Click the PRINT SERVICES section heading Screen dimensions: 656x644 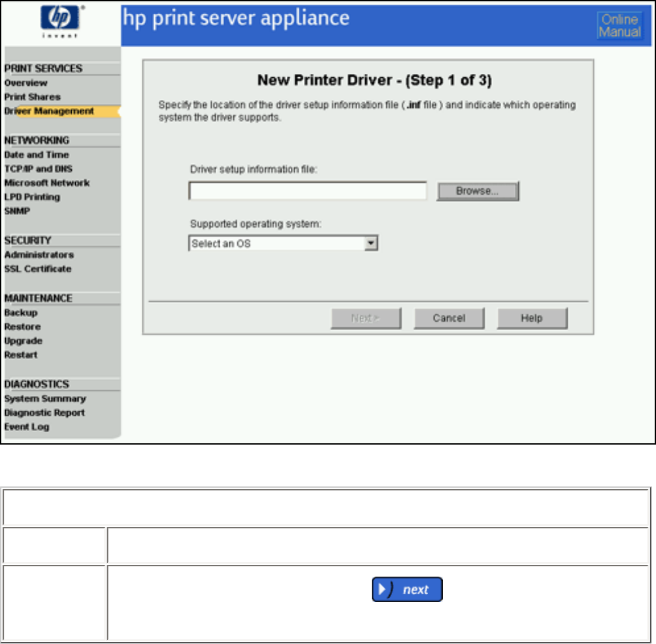pos(44,69)
